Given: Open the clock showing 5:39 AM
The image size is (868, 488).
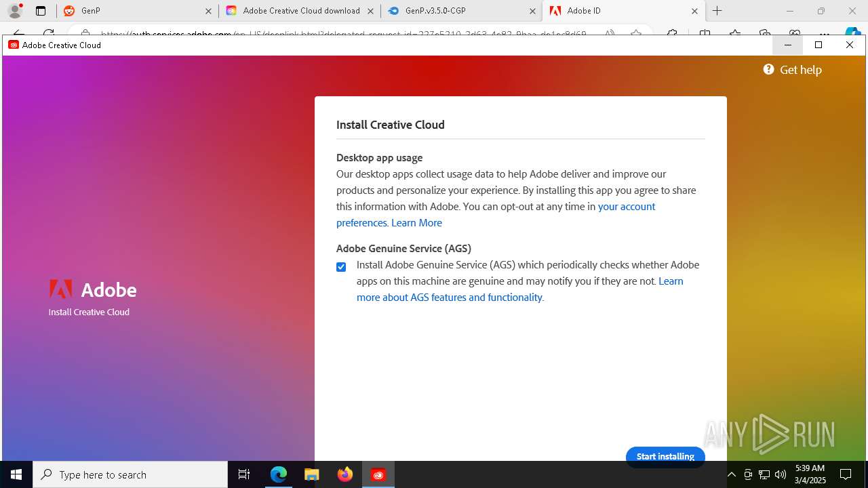Looking at the screenshot, I should coord(810,474).
